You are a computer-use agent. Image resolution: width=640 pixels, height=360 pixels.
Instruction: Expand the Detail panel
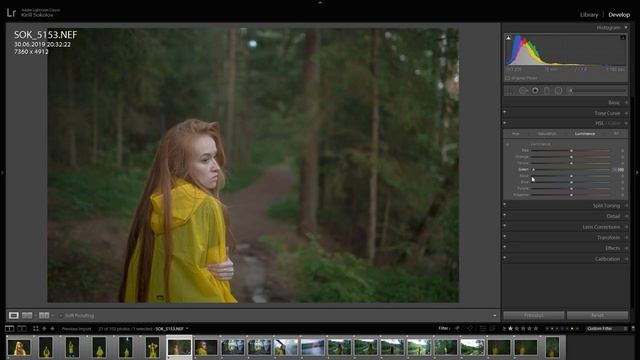click(x=626, y=216)
